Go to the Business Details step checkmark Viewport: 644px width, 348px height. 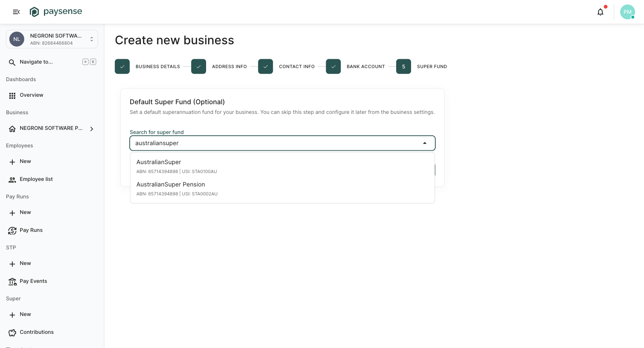122,67
